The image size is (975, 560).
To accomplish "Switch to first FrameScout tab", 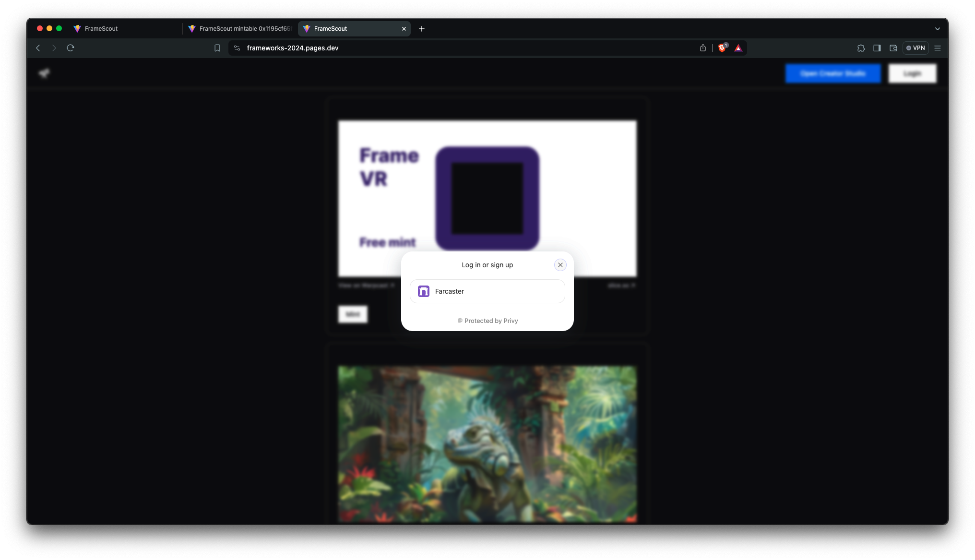I will click(125, 29).
